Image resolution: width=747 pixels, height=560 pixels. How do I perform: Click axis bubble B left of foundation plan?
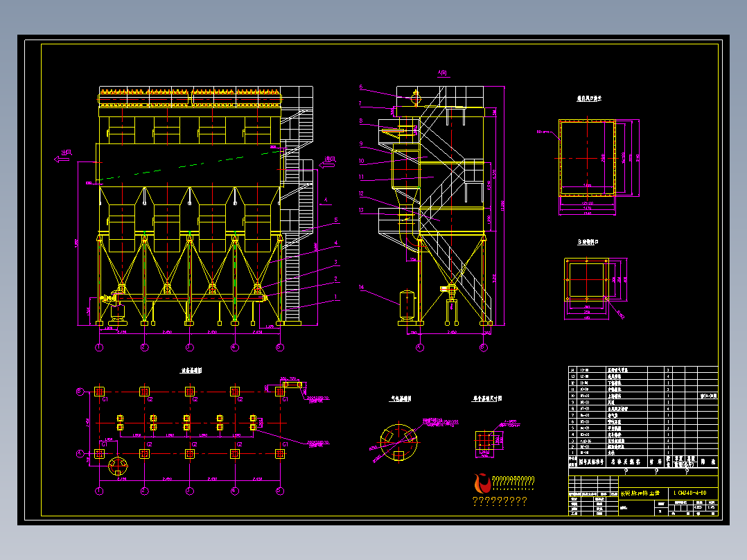click(x=80, y=392)
